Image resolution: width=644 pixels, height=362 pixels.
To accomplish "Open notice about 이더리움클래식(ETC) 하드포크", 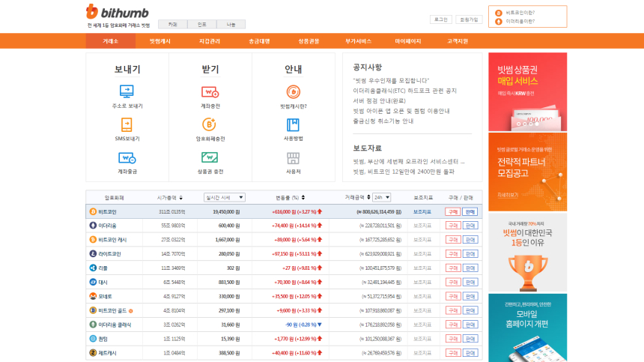I will [404, 91].
